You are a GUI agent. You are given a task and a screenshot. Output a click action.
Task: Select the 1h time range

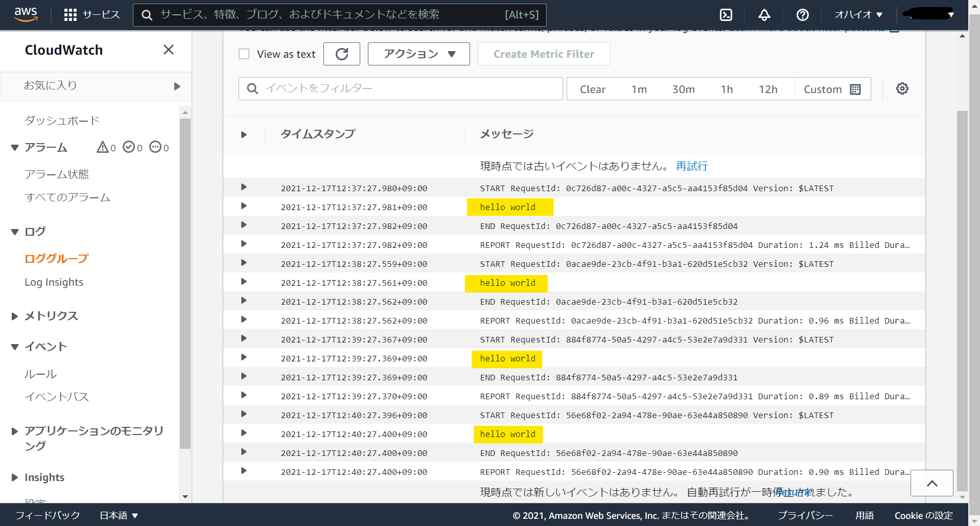727,89
